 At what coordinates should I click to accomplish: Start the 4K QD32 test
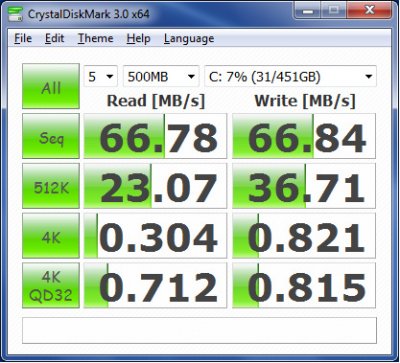[51, 285]
